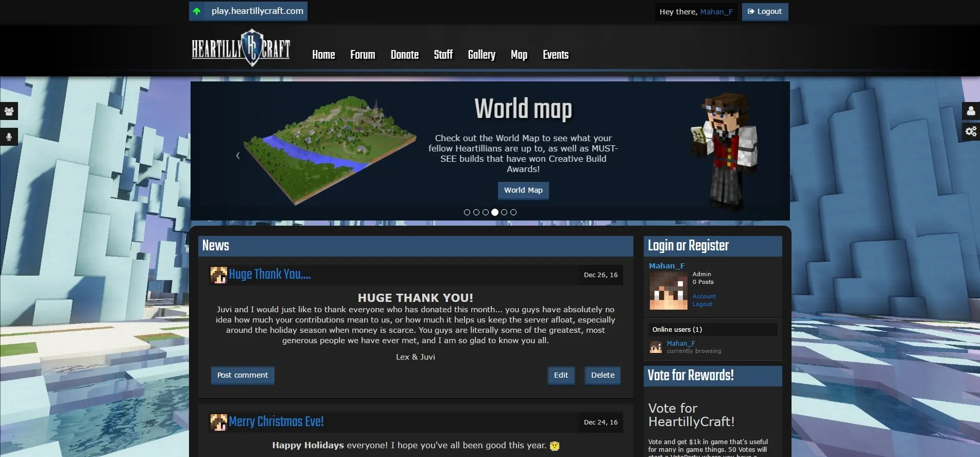Open the Huge Thank You.... post title
Image resolution: width=980 pixels, height=457 pixels.
270,274
